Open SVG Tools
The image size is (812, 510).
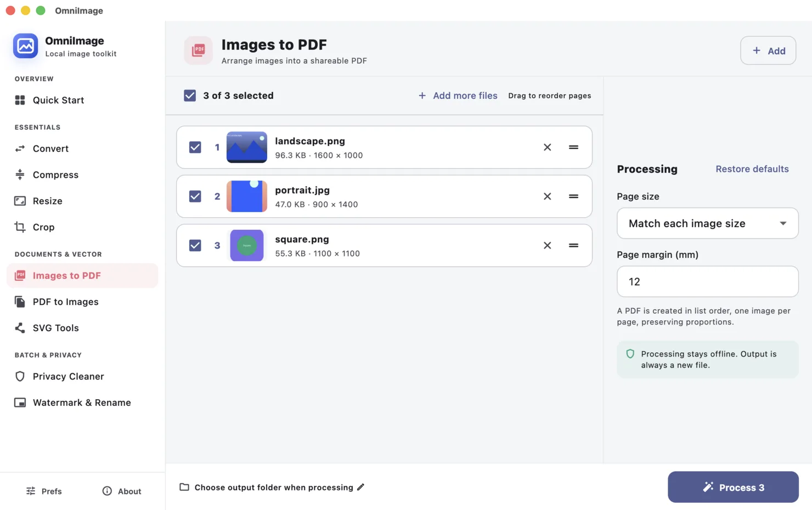point(82,328)
